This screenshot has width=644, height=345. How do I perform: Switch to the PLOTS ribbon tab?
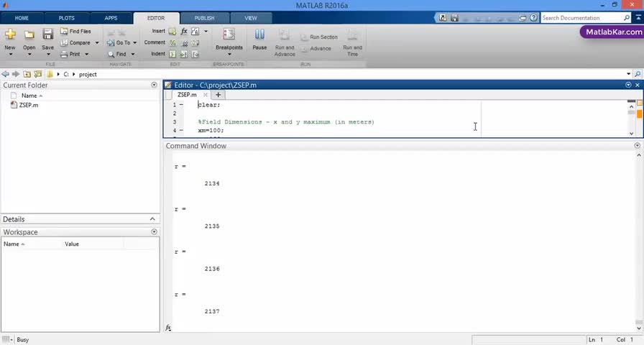coord(67,18)
